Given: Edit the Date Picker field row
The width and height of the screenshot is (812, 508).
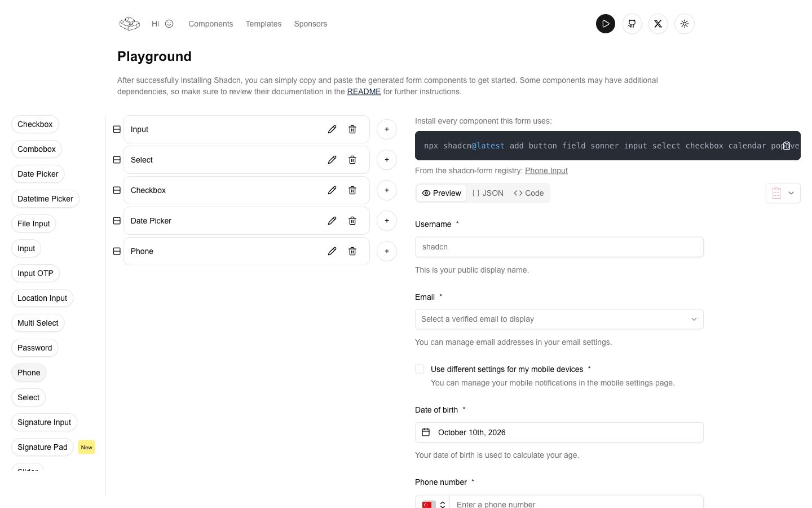Looking at the screenshot, I should pyautogui.click(x=332, y=221).
